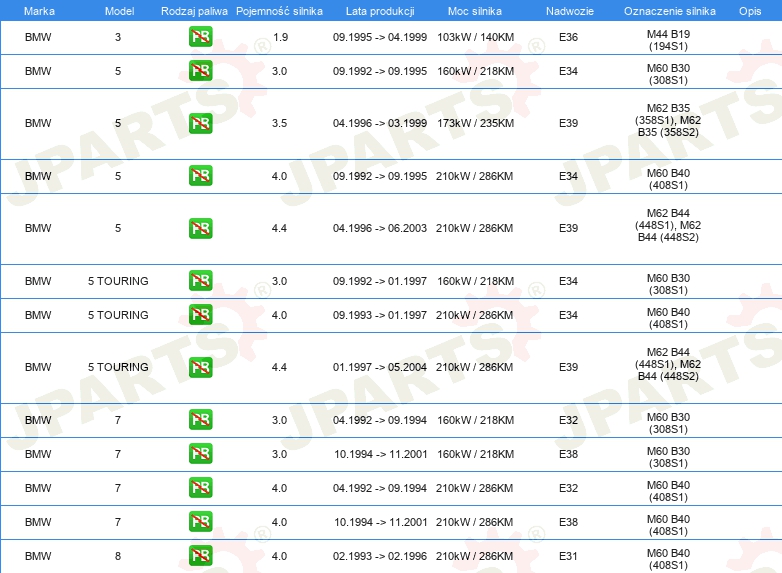Select the date range 09.1992 -> 01.1997
Viewport: 782px width, 573px height.
(380, 281)
